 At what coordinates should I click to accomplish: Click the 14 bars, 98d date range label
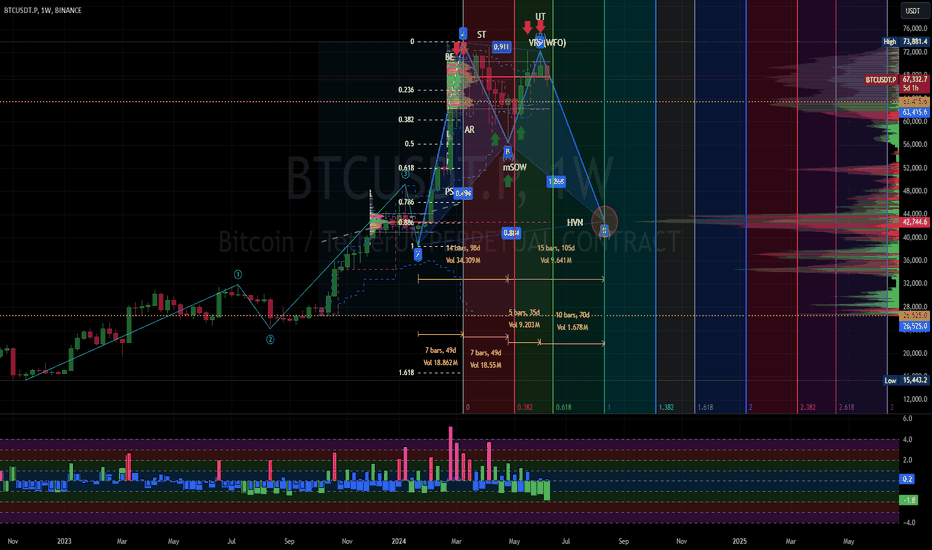[463, 248]
